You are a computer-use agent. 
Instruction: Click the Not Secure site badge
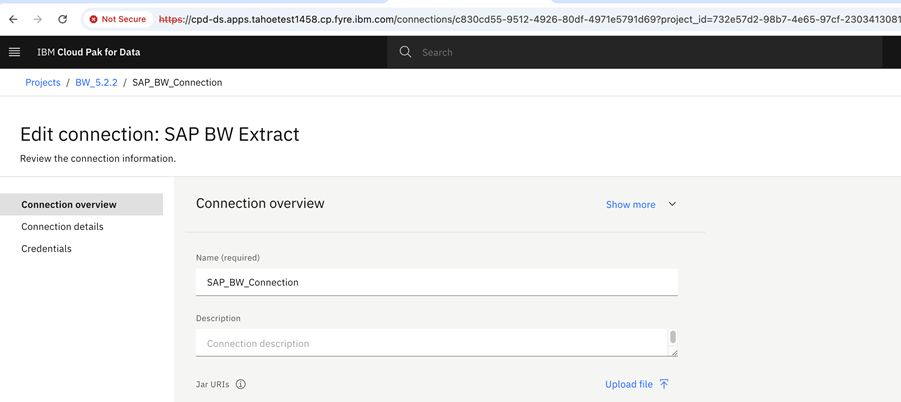click(118, 19)
